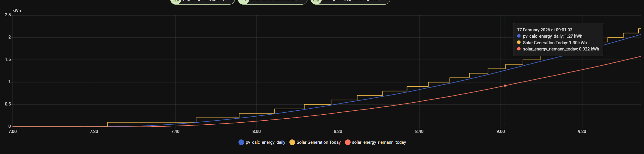Screen dimensions: 644x154
Task: Click the pv_calc_energy_daily chip icon at top
Action: [176, 1]
